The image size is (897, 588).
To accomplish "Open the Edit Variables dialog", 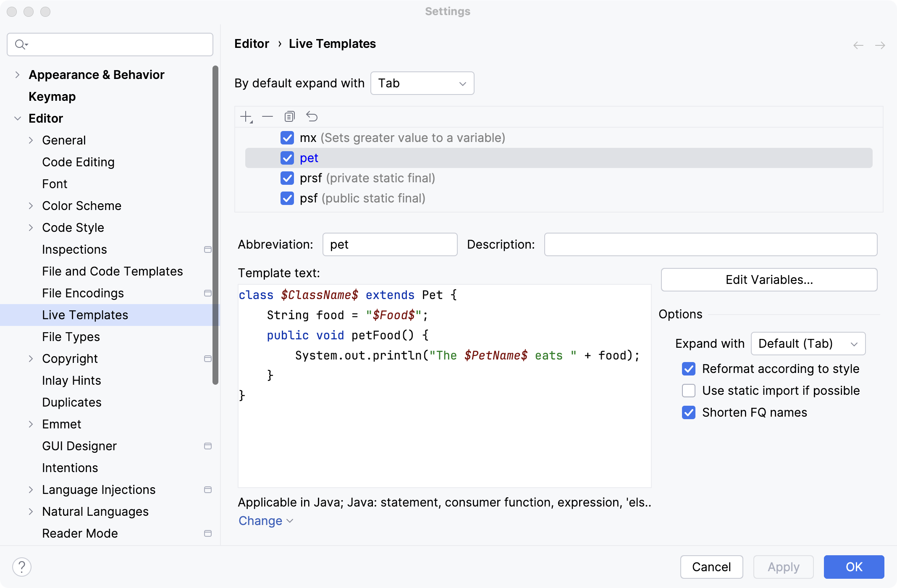I will tap(768, 280).
